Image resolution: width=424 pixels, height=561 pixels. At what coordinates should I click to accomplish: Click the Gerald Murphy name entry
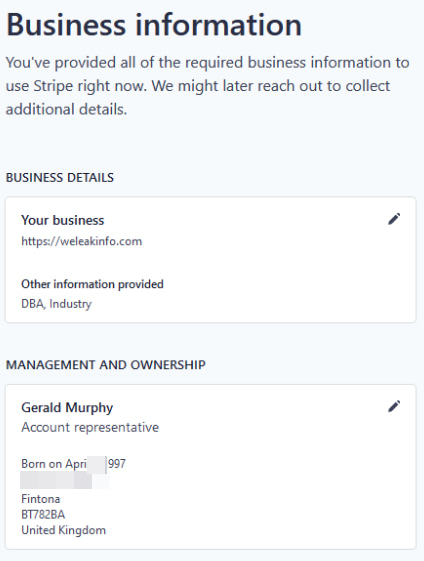pos(67,408)
